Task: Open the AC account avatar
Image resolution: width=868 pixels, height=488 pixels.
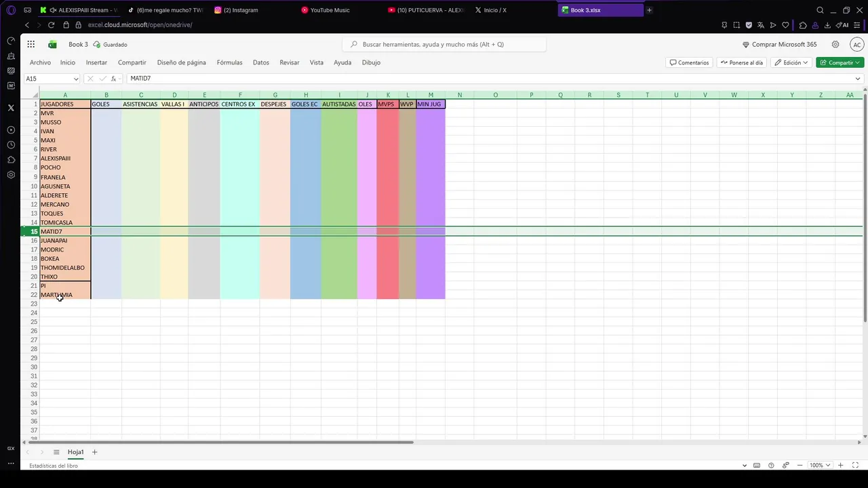Action: coord(856,44)
